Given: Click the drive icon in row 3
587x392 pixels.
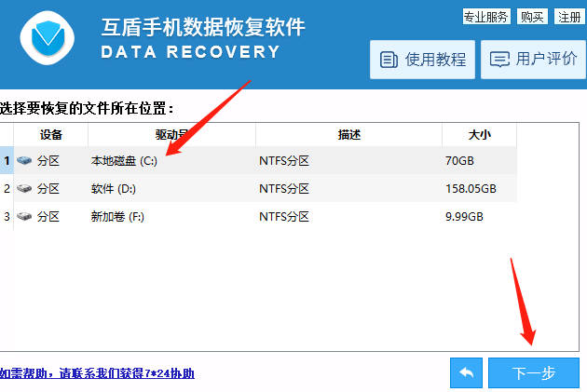Looking at the screenshot, I should [24, 216].
